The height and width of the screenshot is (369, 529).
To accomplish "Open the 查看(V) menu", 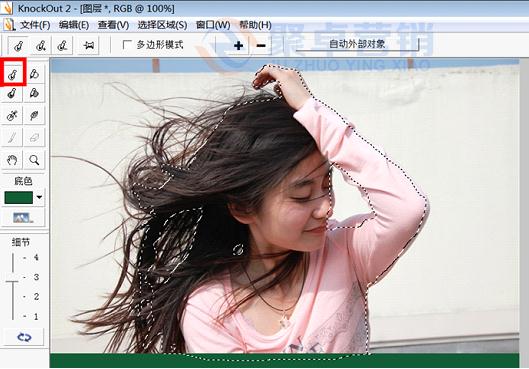I will [x=113, y=25].
